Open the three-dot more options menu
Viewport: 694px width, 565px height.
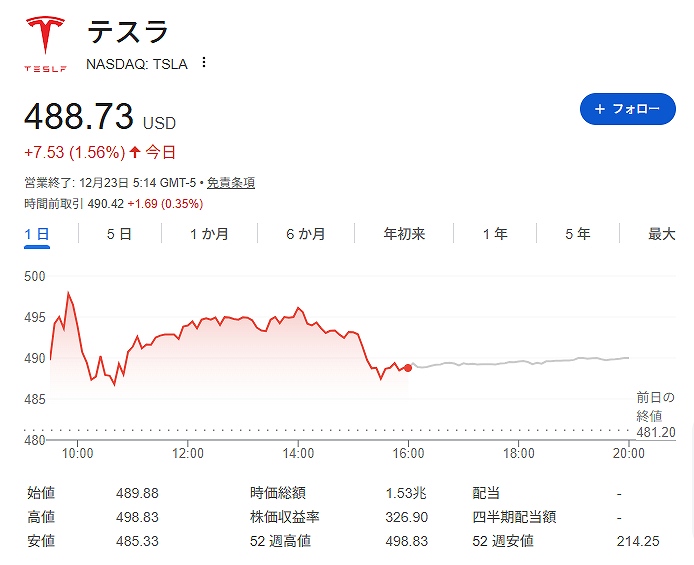click(204, 63)
